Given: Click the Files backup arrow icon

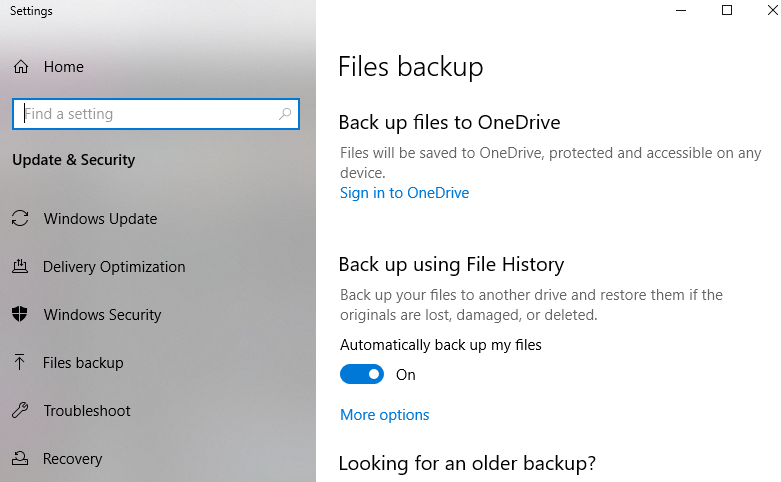Looking at the screenshot, I should coord(19,362).
